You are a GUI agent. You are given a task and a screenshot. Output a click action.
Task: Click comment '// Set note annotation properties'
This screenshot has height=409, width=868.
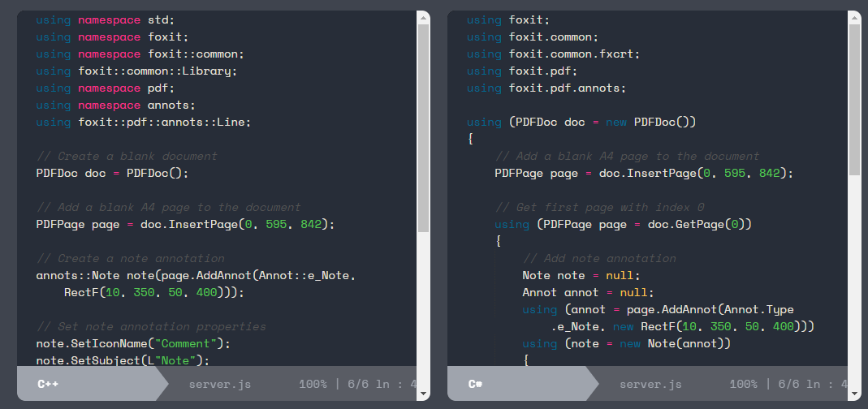coord(150,326)
